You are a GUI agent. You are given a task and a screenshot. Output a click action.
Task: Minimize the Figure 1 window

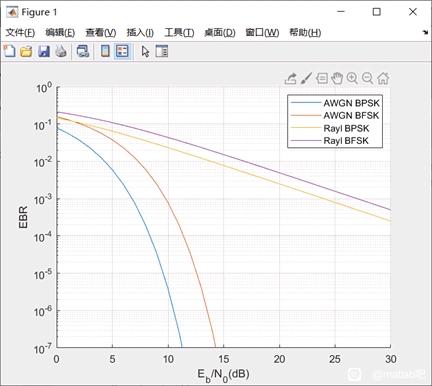tap(341, 12)
